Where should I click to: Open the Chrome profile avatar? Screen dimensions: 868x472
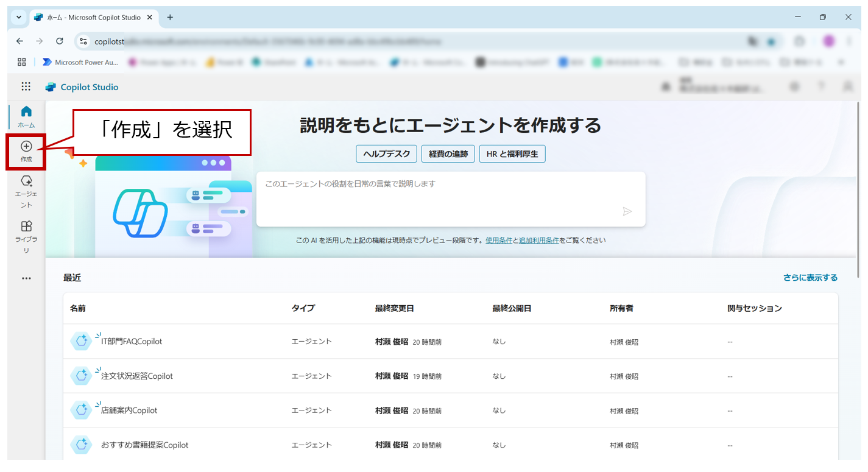click(828, 41)
